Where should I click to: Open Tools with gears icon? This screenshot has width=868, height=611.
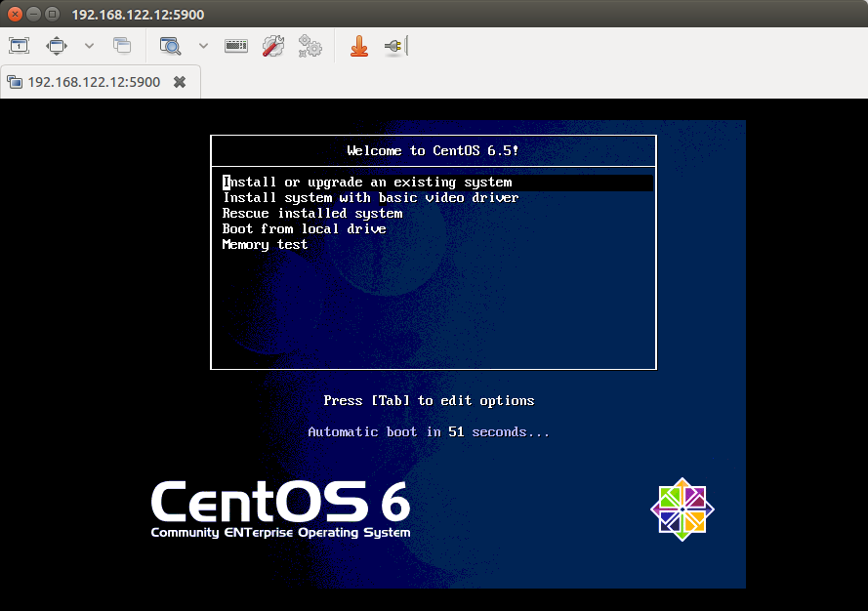(310, 46)
